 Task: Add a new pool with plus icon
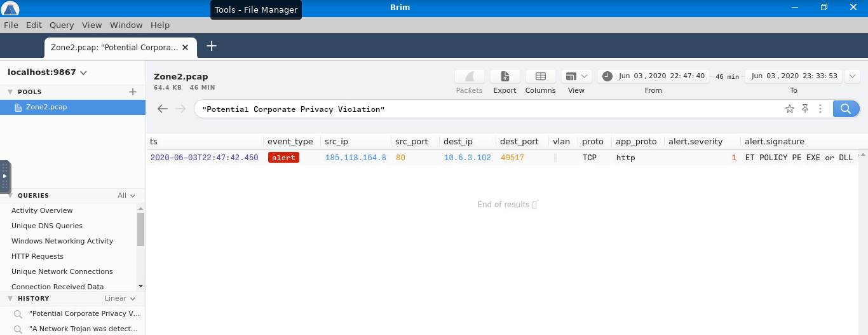133,92
